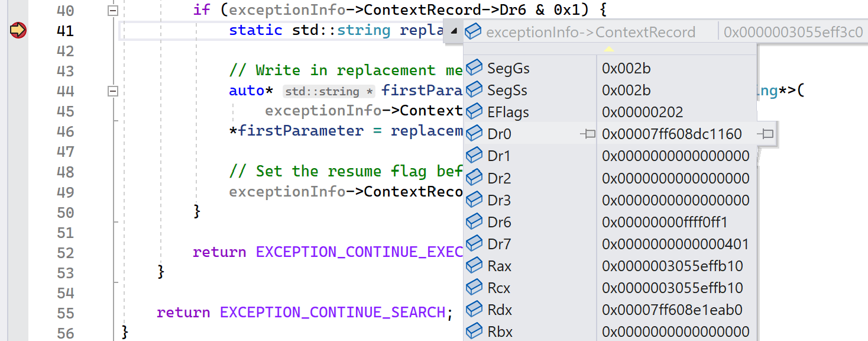The width and height of the screenshot is (868, 341).
Task: Click the Rax register icon
Action: (474, 266)
